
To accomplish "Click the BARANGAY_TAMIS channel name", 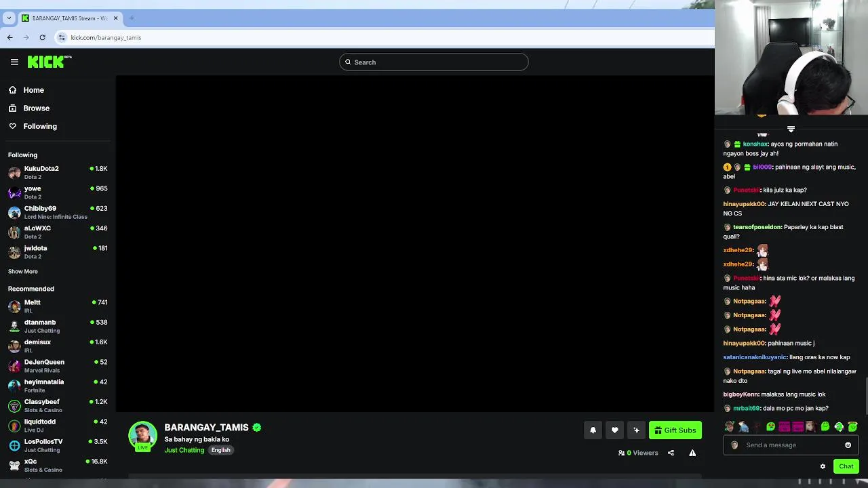I will (206, 428).
